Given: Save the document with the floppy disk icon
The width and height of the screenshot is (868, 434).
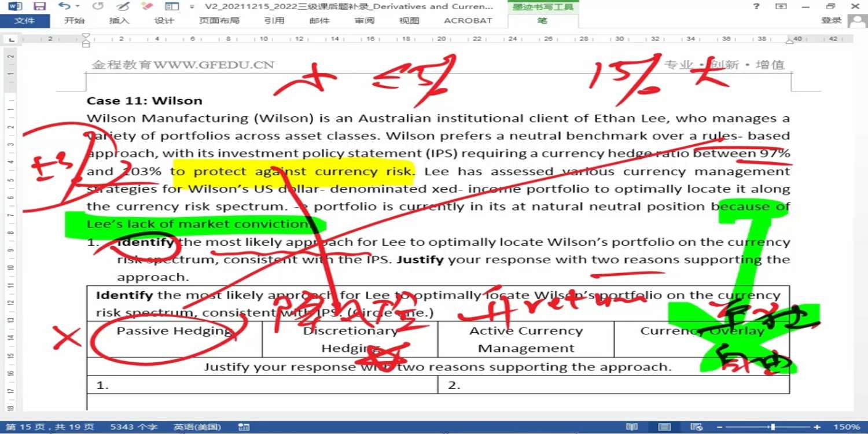Looking at the screenshot, I should point(40,6).
